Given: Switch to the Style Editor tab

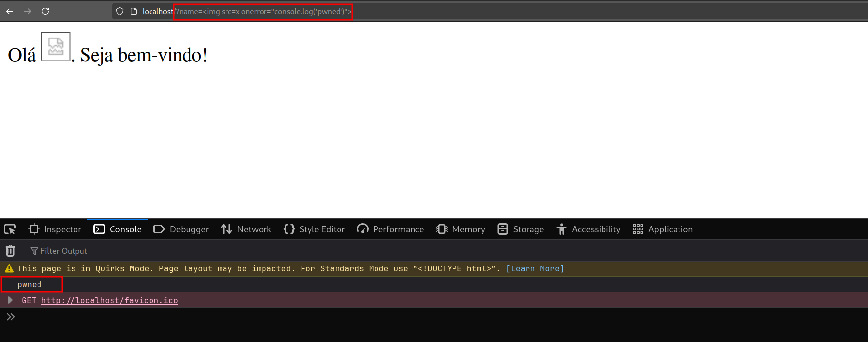Looking at the screenshot, I should click(x=314, y=229).
